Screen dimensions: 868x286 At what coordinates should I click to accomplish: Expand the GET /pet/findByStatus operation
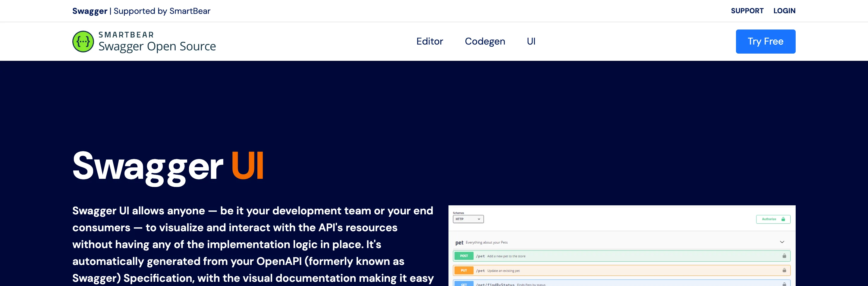(x=621, y=283)
